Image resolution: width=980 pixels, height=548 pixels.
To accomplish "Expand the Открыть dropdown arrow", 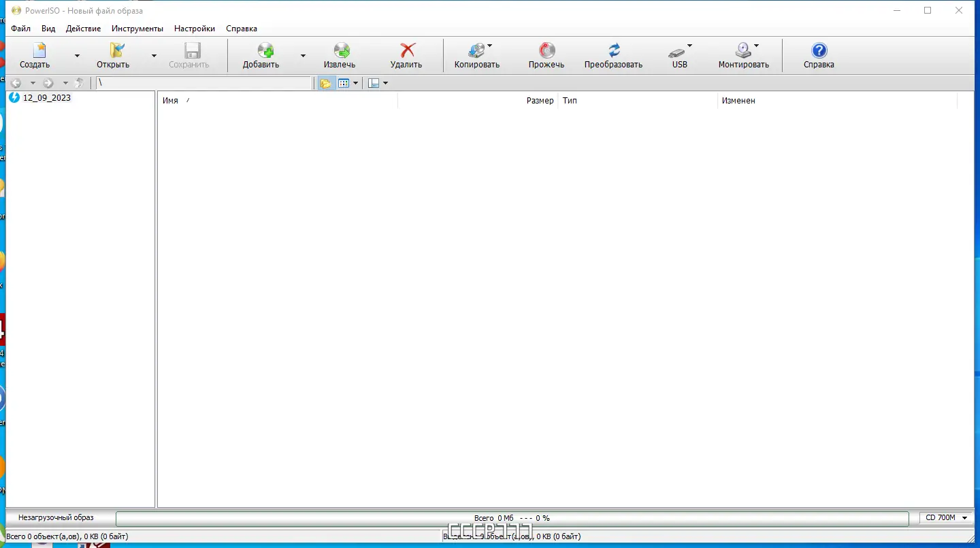I will 154,56.
